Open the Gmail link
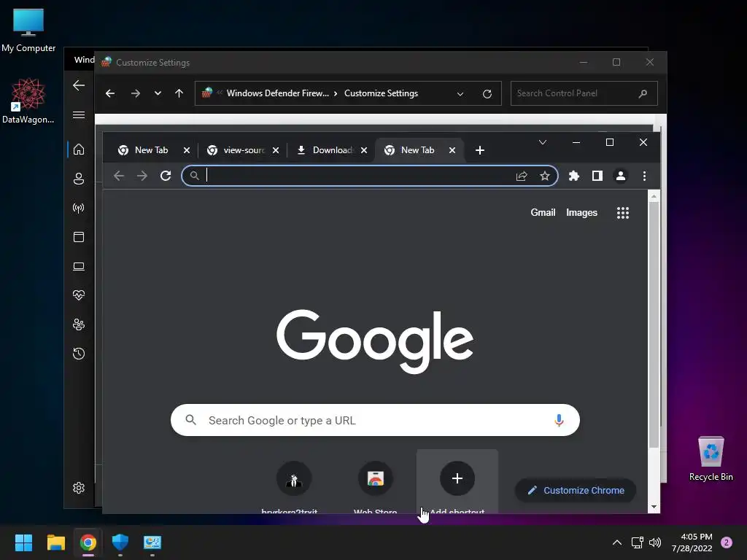The height and width of the screenshot is (560, 747). [x=543, y=213]
